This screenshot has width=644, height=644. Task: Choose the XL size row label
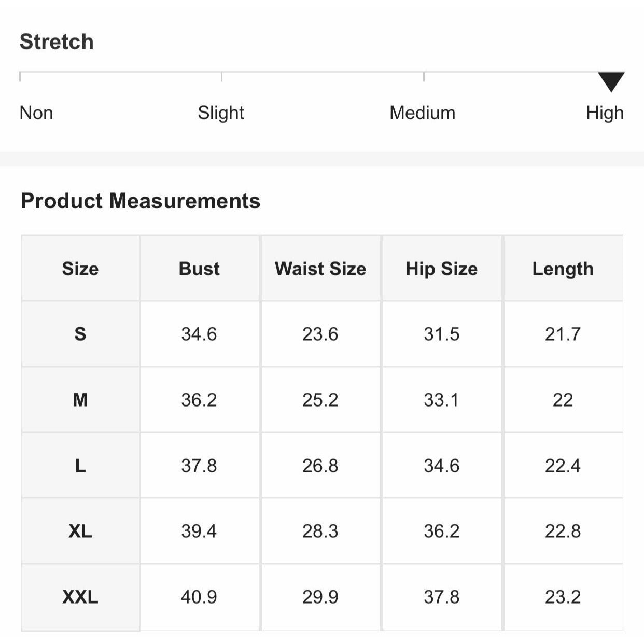(80, 531)
